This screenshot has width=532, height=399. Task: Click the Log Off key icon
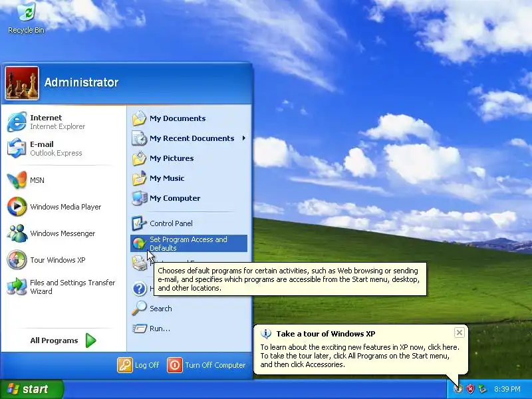tap(125, 365)
